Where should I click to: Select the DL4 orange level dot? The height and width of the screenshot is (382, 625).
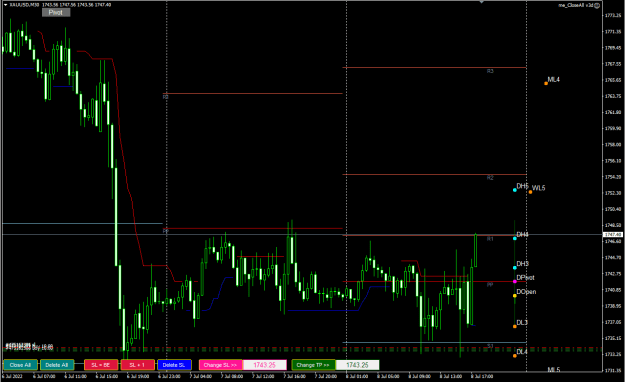515,356
